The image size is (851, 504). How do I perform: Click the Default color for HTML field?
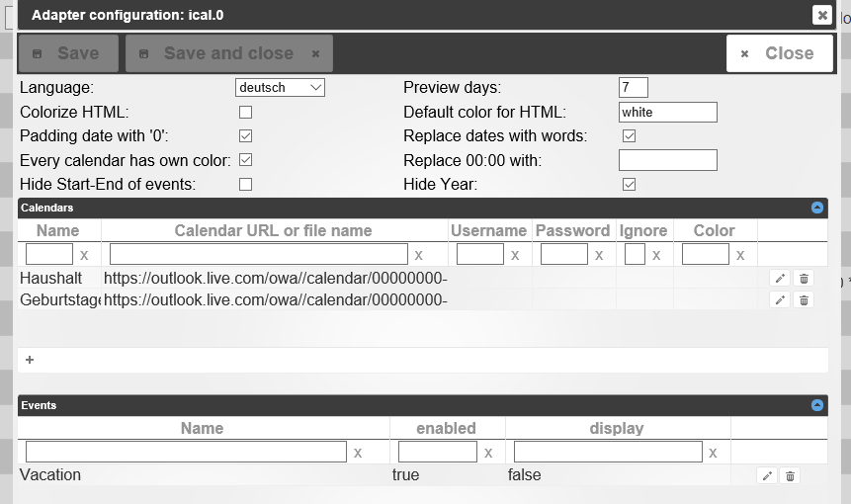click(x=667, y=112)
